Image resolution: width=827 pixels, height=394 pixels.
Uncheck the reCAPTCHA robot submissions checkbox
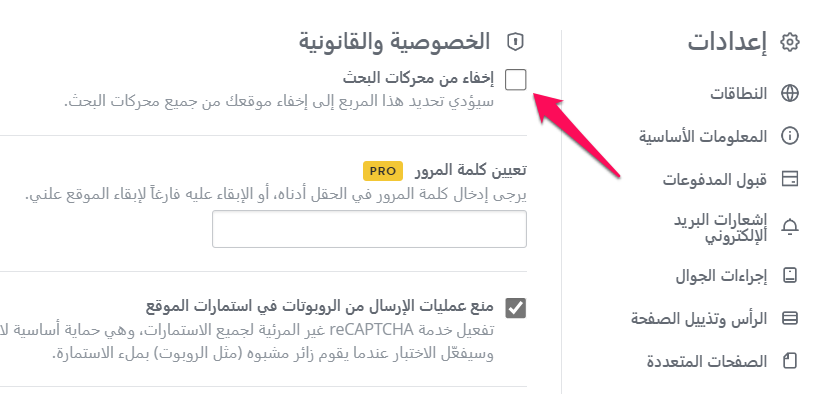[515, 307]
